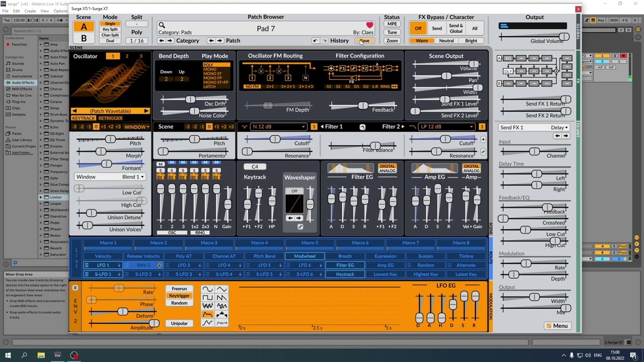Select sine LFO waveform shape
644x362 pixels.
click(207, 289)
